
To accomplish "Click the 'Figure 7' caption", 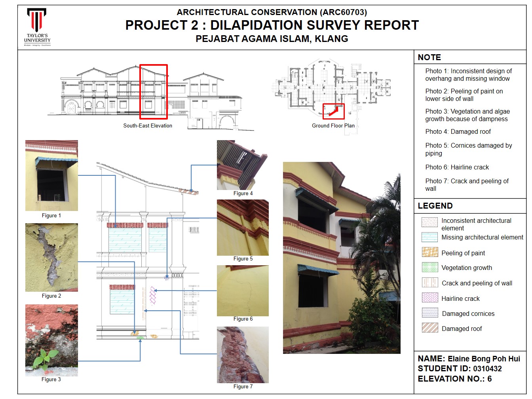I will [x=243, y=387].
